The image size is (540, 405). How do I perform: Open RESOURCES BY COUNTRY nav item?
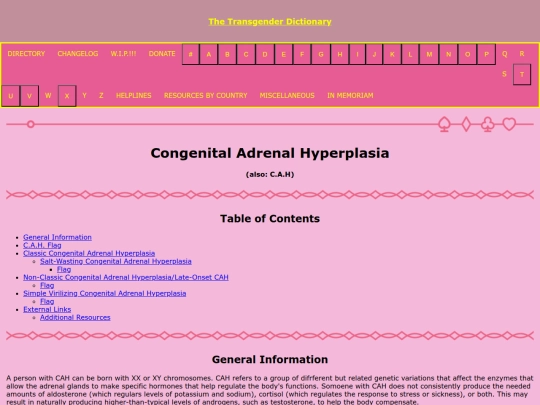point(206,95)
